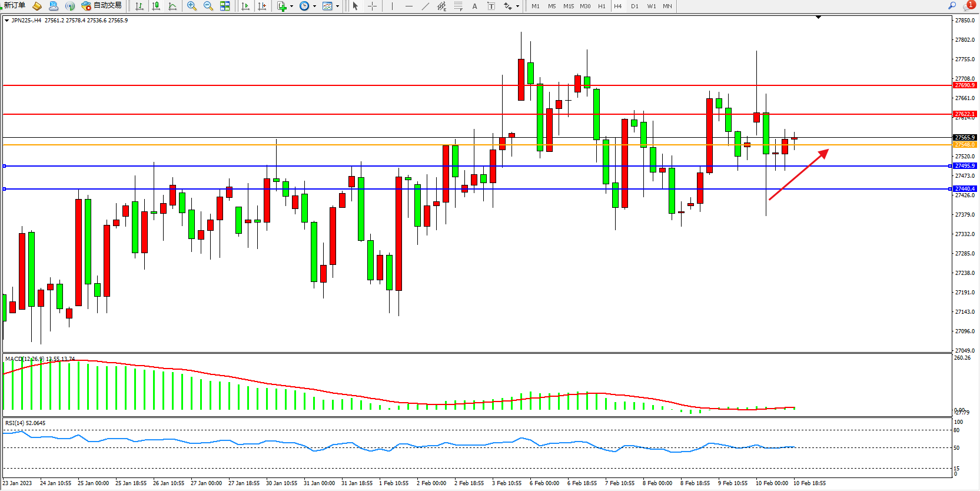Screen dimensions: 980x491
Task: Click the red 27690.9 price level label
Action: [x=965, y=85]
